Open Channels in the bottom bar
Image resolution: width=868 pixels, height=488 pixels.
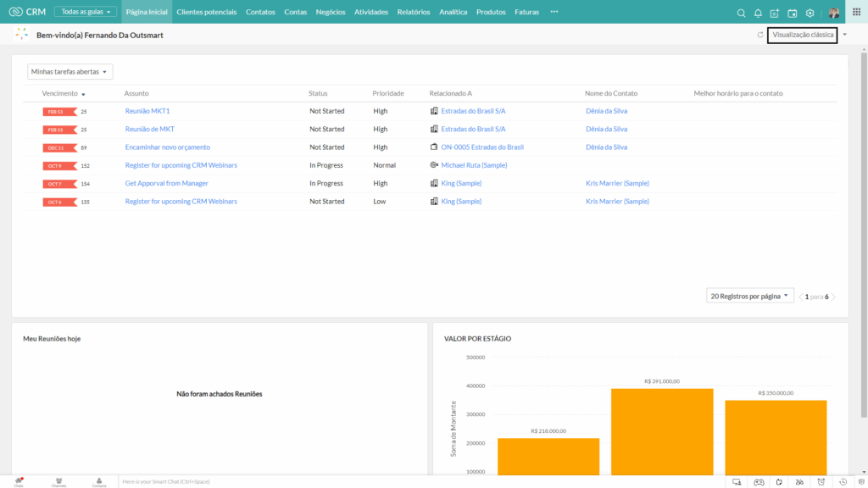coord(58,482)
